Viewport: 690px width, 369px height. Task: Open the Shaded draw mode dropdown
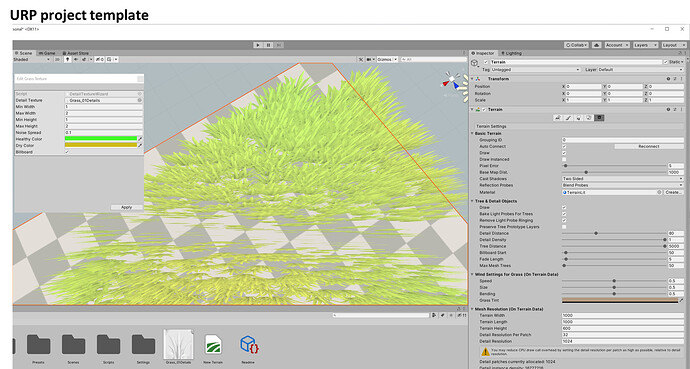[x=31, y=59]
